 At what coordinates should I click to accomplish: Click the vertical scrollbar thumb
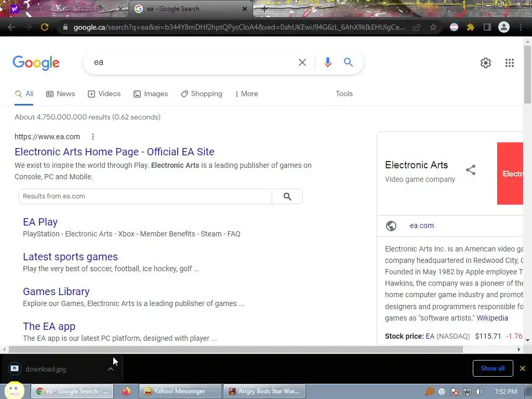527,74
